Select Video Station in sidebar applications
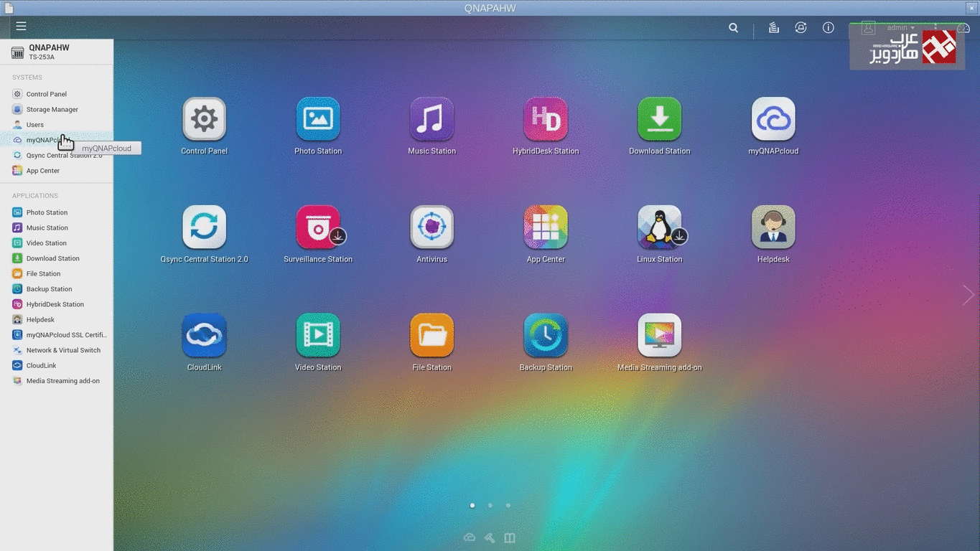This screenshot has width=980, height=551. pos(57,243)
